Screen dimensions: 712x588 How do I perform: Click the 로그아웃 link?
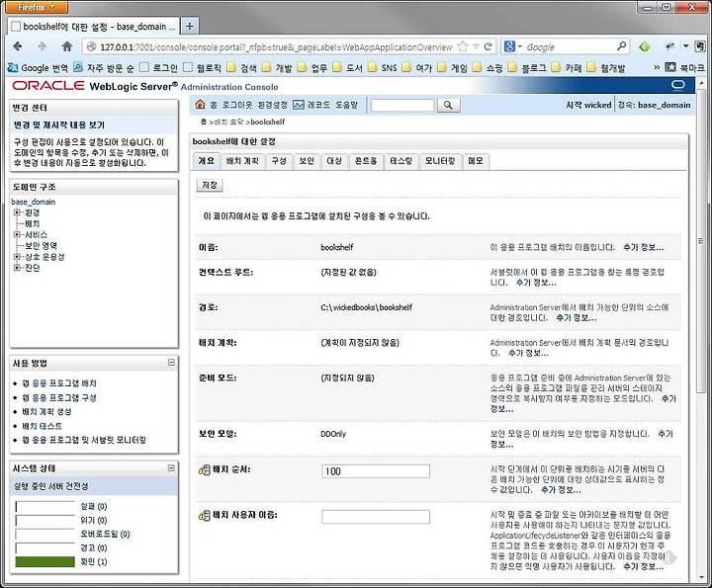(236, 105)
